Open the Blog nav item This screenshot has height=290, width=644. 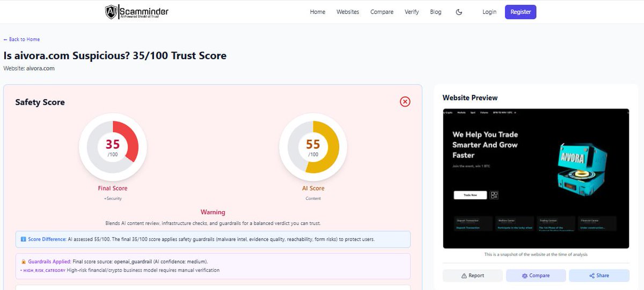[436, 12]
